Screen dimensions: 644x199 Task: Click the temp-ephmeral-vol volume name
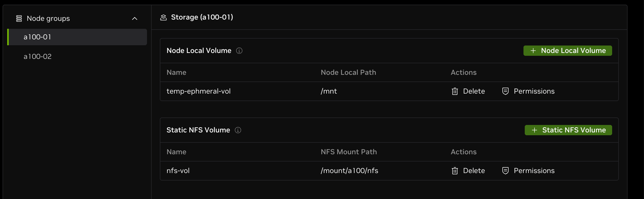pos(198,91)
